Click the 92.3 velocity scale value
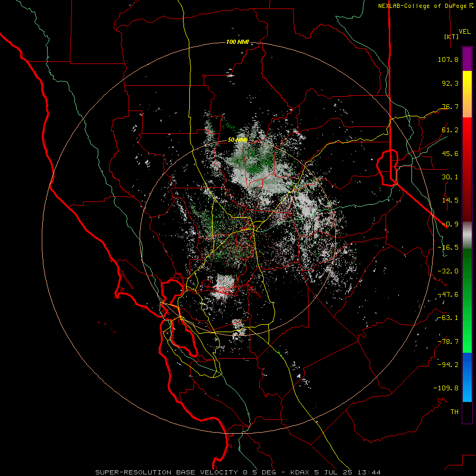 pyautogui.click(x=450, y=83)
